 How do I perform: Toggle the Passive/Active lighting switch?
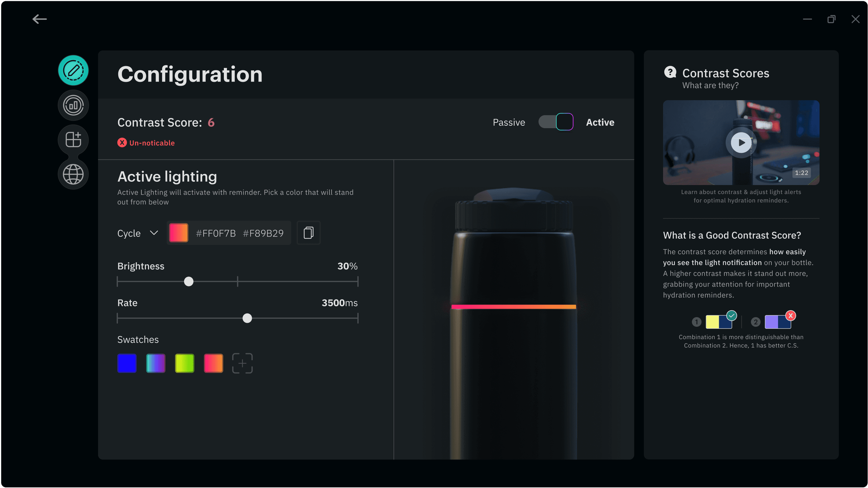click(x=556, y=122)
